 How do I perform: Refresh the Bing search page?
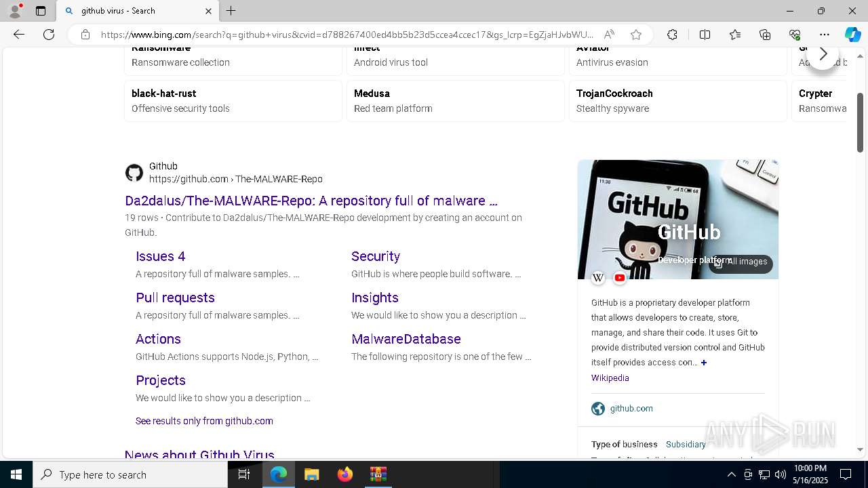coord(49,35)
